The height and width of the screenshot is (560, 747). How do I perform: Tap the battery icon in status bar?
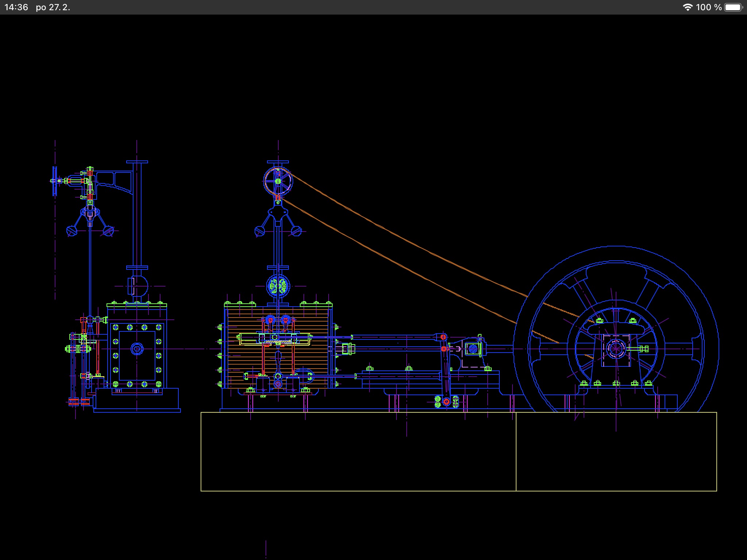tap(733, 7)
